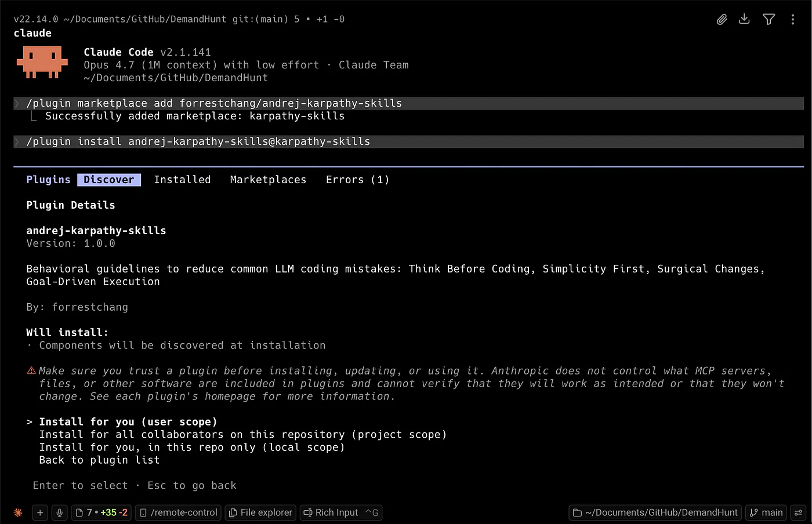
Task: Click the 'Version: 1.0.0' text
Action: [71, 243]
